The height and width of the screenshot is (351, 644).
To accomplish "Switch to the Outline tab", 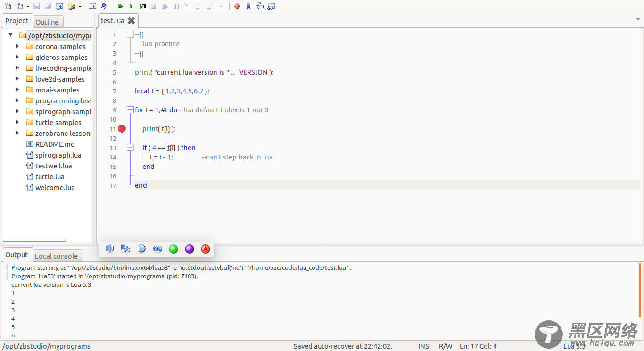I will [x=47, y=22].
